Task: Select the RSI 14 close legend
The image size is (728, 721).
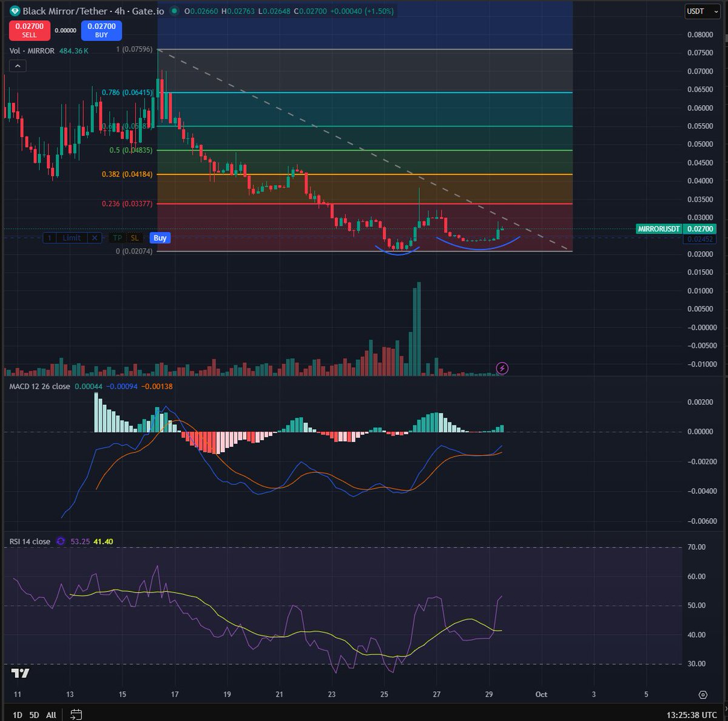Action: click(30, 541)
